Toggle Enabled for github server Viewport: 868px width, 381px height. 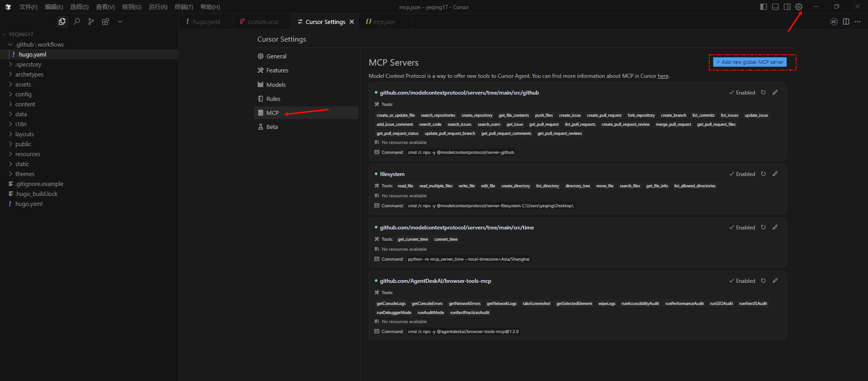coord(742,93)
